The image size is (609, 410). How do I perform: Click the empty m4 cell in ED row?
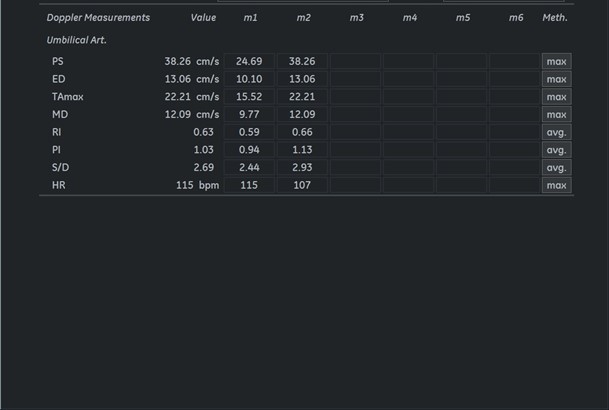(x=409, y=79)
